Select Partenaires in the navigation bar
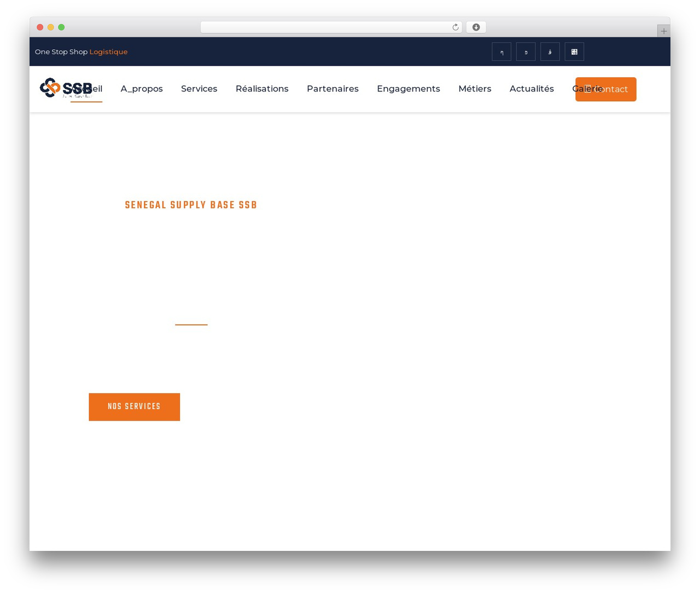Screen dimensions: 700x593 click(332, 89)
